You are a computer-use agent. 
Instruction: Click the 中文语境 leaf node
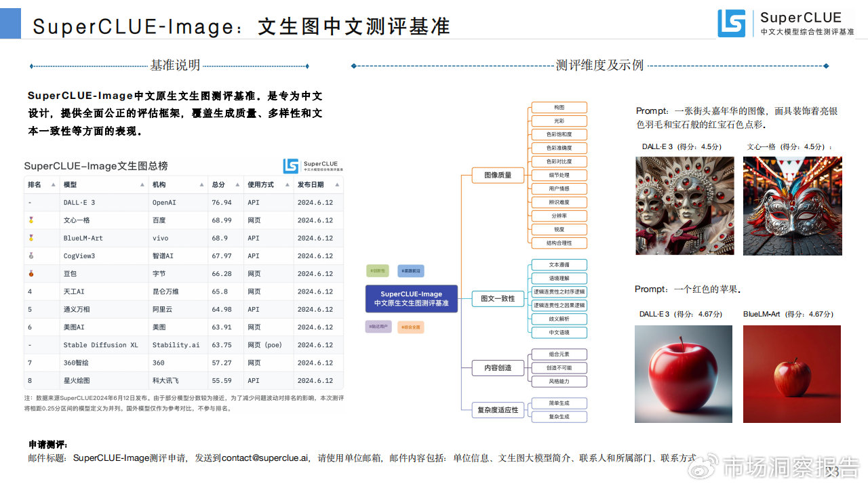[559, 333]
